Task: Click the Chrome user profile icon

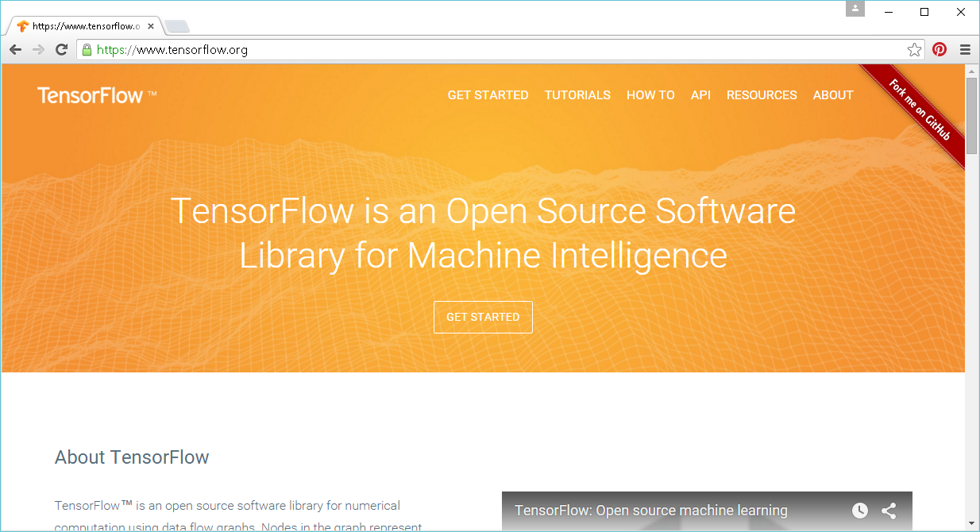Action: point(855,9)
